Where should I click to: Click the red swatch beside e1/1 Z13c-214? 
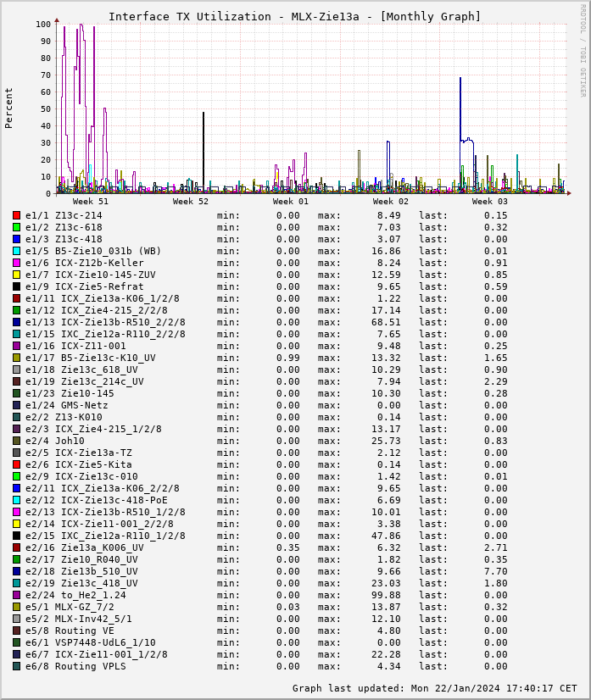(16, 215)
